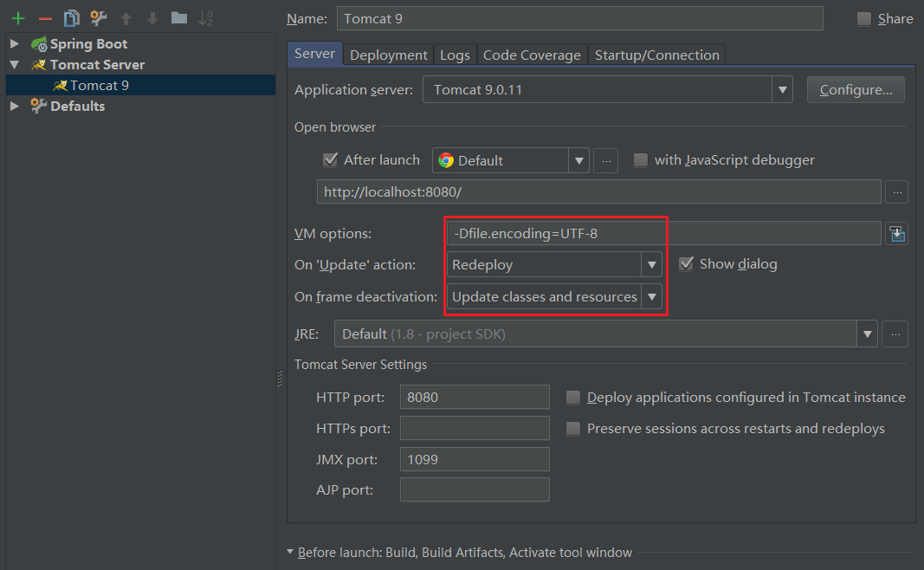The width and height of the screenshot is (924, 570).
Task: Open the On frame deactivation dropdown
Action: click(651, 296)
